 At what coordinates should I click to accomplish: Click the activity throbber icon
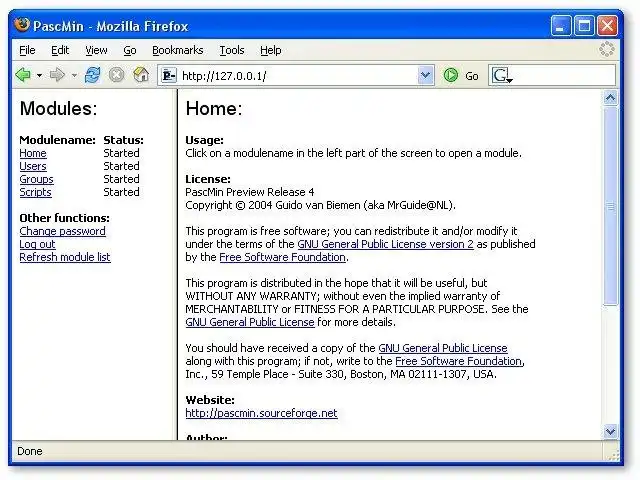(x=607, y=49)
